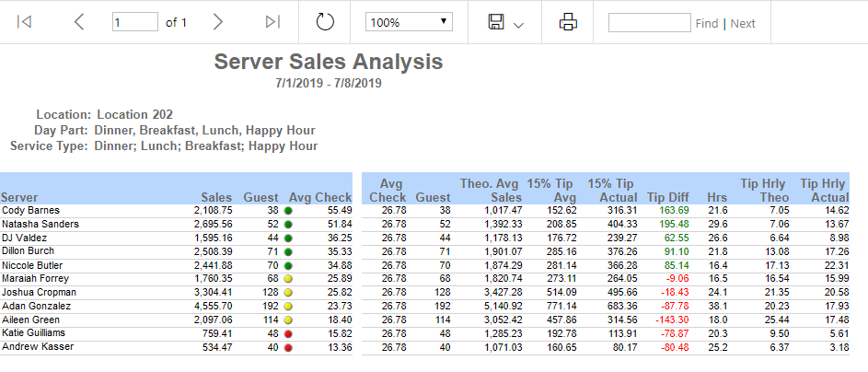868x372 pixels.
Task: Go to the first report page
Action: (x=24, y=22)
